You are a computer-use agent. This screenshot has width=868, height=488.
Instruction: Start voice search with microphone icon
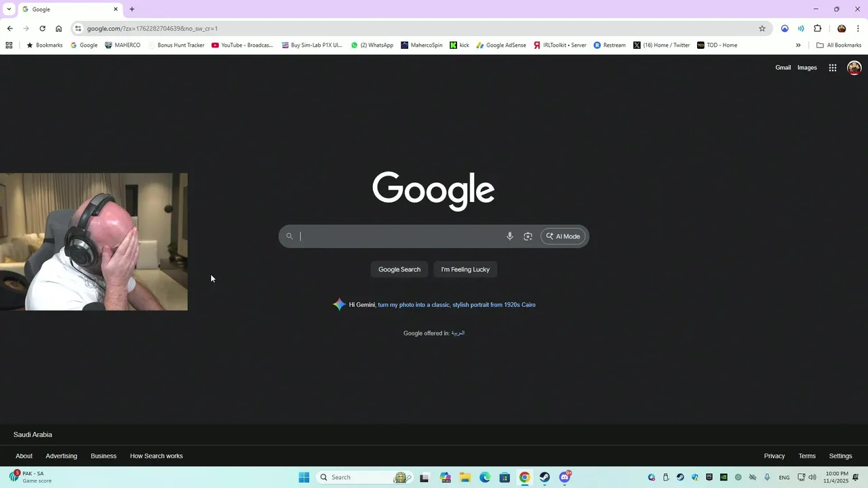click(510, 237)
